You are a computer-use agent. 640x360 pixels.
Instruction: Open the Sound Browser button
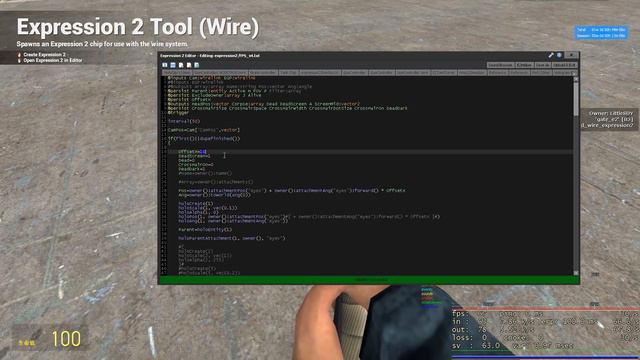500,65
